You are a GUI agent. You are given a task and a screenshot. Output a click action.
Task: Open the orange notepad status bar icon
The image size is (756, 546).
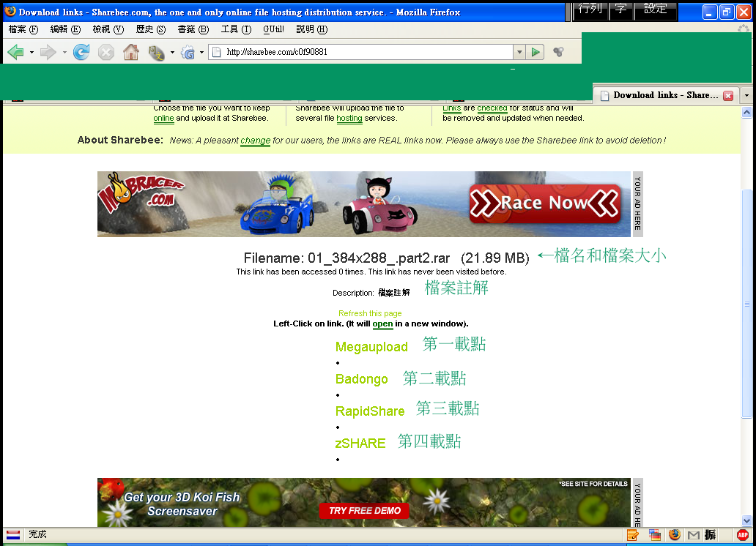tap(633, 534)
